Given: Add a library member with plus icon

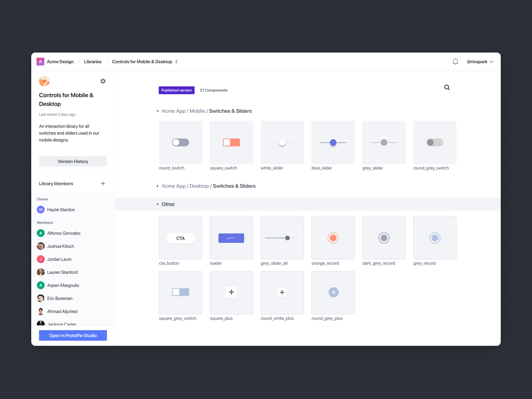Looking at the screenshot, I should [x=103, y=184].
